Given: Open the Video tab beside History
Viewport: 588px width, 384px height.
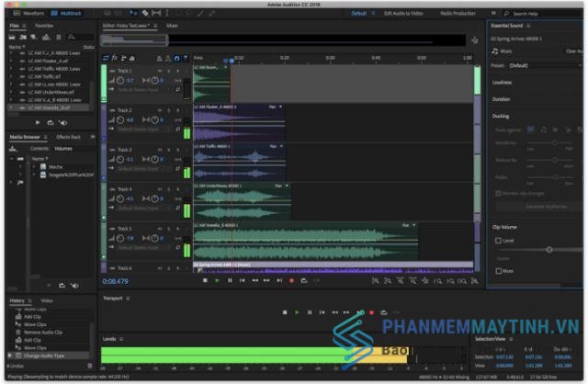Looking at the screenshot, I should click(x=47, y=300).
